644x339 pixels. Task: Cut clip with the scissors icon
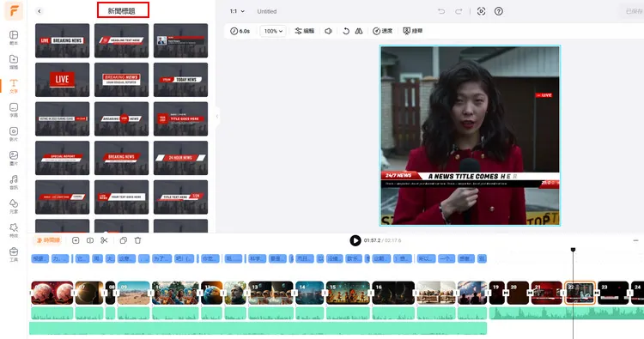click(x=104, y=240)
